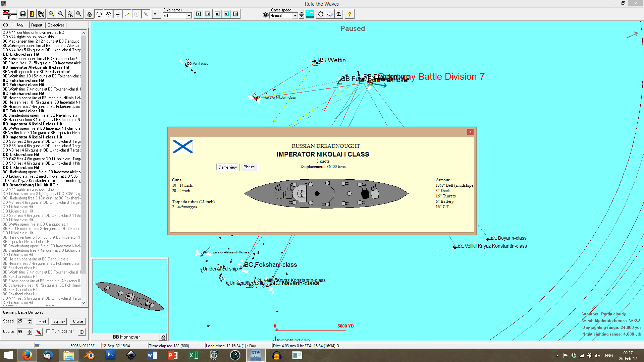This screenshot has height=362, width=644.
Task: Click the crosshair target button beside Turn together
Action: [x=82, y=332]
